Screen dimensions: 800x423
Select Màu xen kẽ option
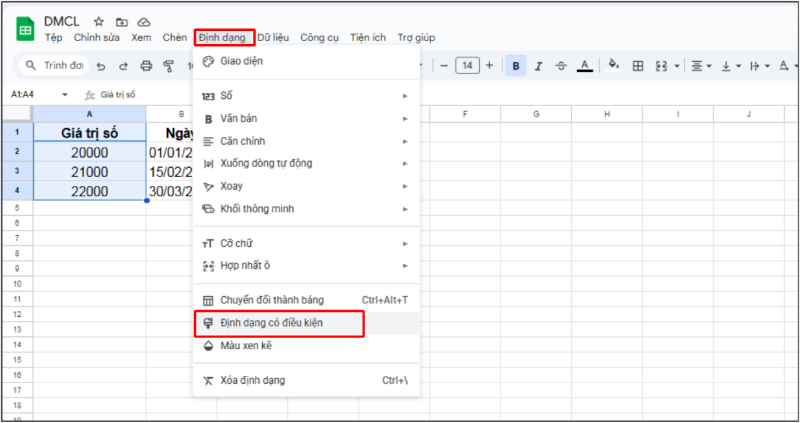(x=306, y=346)
